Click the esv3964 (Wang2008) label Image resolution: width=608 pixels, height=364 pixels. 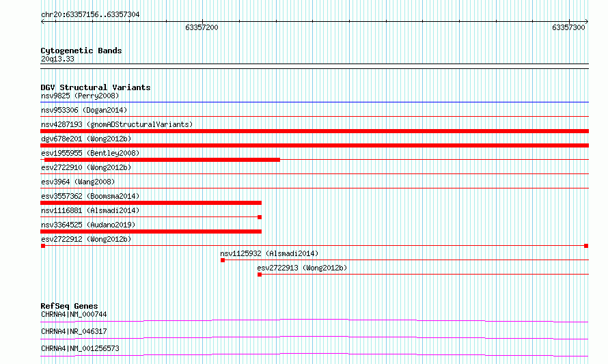tap(78, 182)
